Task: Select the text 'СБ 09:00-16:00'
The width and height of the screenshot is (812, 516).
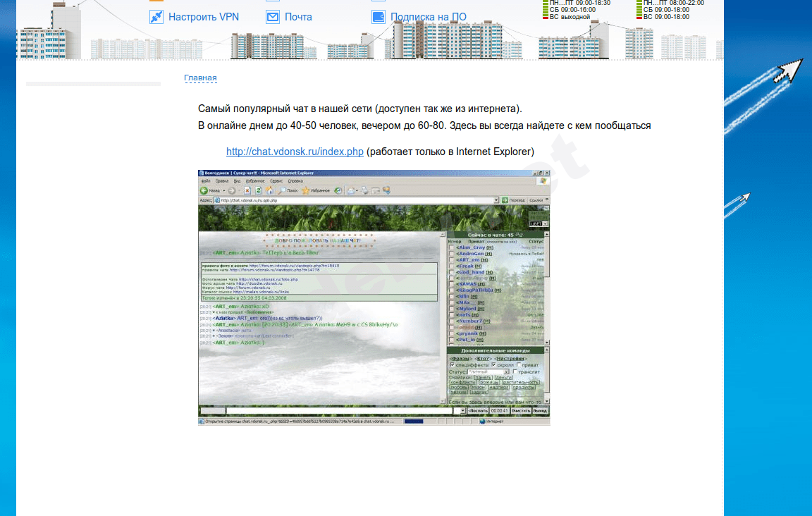Action: point(572,10)
